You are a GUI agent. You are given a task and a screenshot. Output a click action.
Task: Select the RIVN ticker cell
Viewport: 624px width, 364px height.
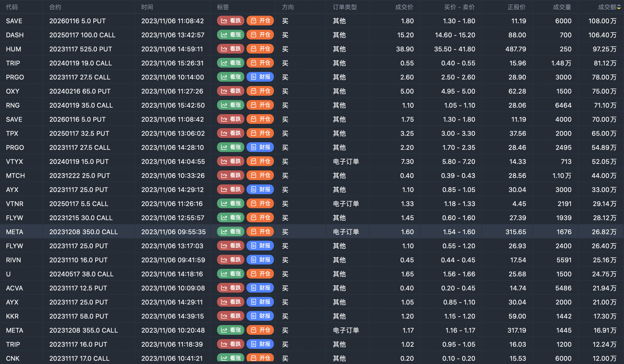coord(14,260)
